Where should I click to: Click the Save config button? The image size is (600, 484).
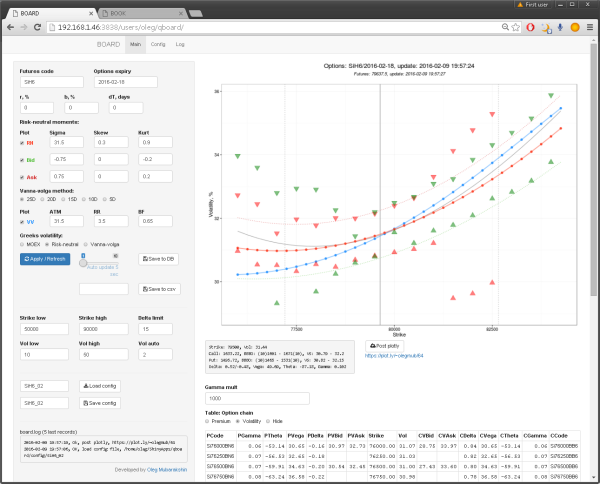100,403
